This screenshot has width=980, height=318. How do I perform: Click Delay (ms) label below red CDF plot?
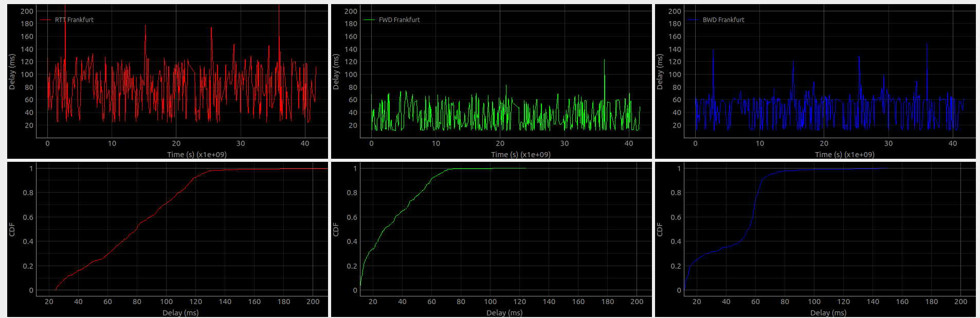click(180, 313)
